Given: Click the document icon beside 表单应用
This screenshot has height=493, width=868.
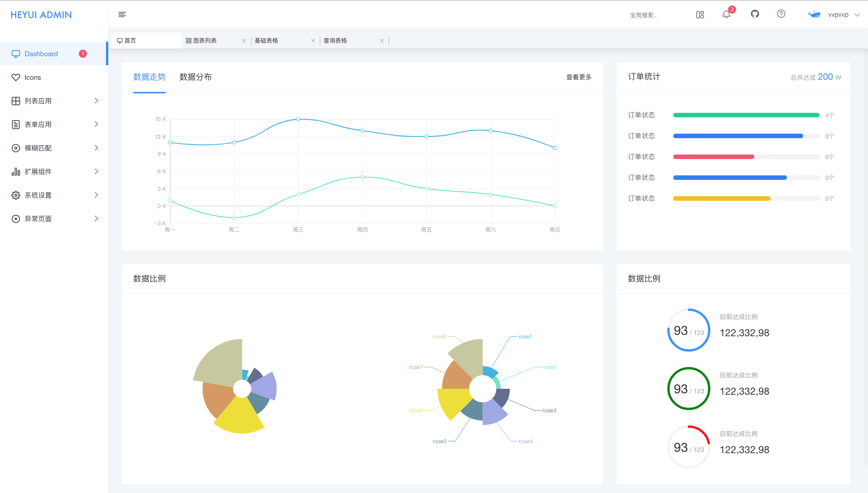Looking at the screenshot, I should click(x=16, y=125).
